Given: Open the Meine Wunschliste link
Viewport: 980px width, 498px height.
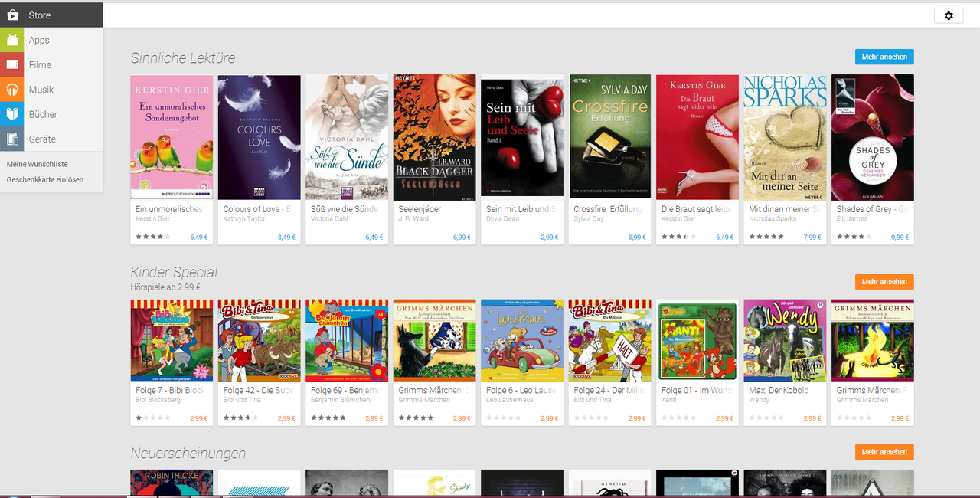Looking at the screenshot, I should [x=37, y=164].
